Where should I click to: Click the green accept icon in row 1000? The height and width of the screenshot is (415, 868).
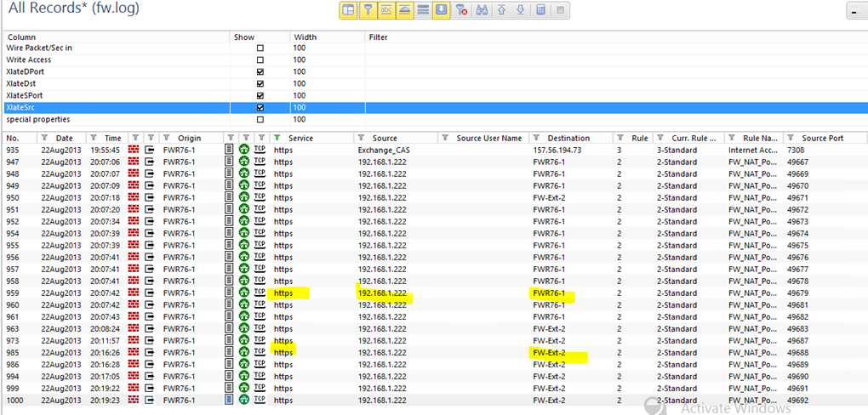coord(244,400)
